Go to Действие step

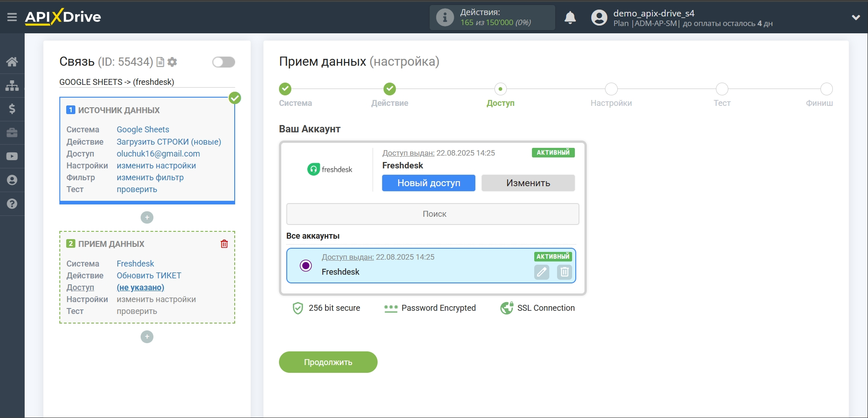click(x=389, y=89)
